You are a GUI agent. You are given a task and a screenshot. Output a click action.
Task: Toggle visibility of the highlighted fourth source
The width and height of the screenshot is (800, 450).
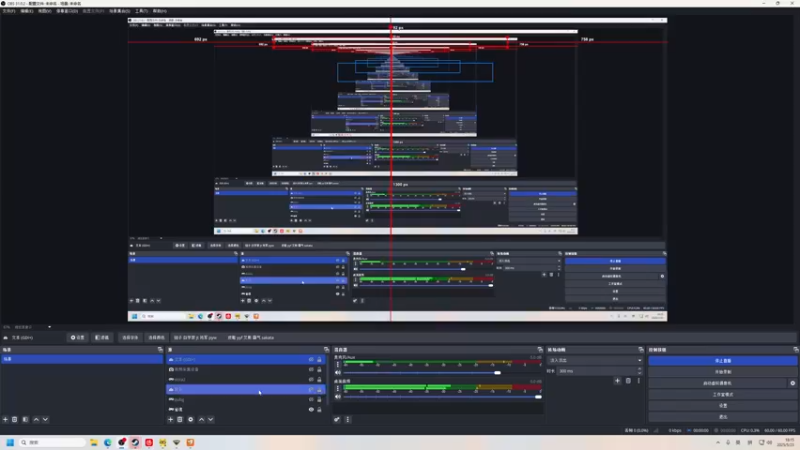(311, 389)
